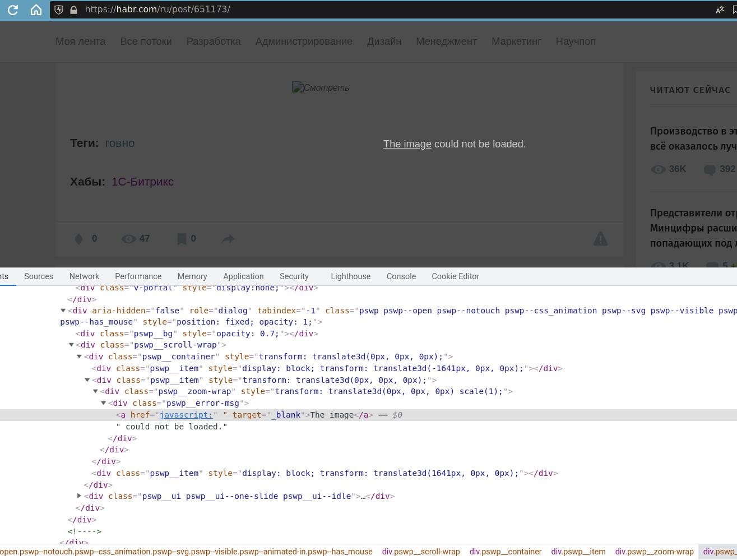This screenshot has height=560, width=737.
Task: Open the article starting 'Представители отр'
Action: coord(693,228)
